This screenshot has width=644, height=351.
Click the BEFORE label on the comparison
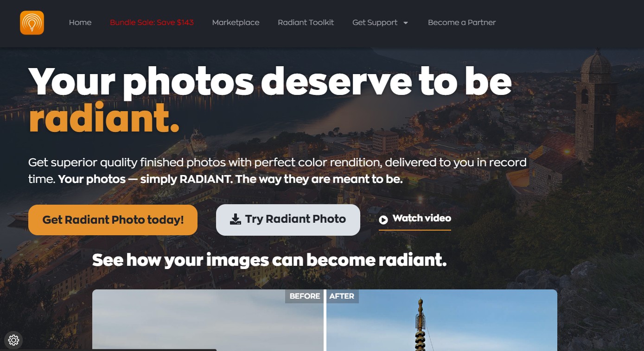click(304, 296)
